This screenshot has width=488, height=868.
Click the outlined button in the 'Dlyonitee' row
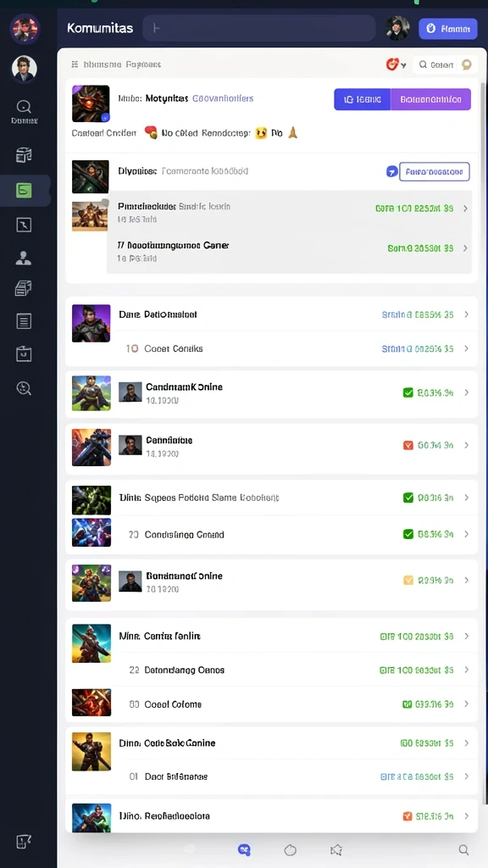click(435, 171)
